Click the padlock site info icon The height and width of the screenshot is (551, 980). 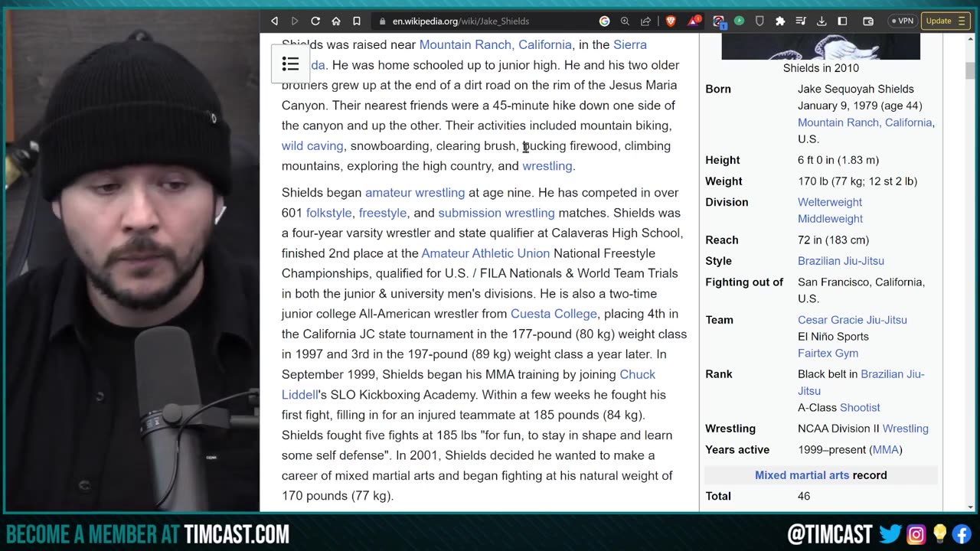(x=382, y=21)
